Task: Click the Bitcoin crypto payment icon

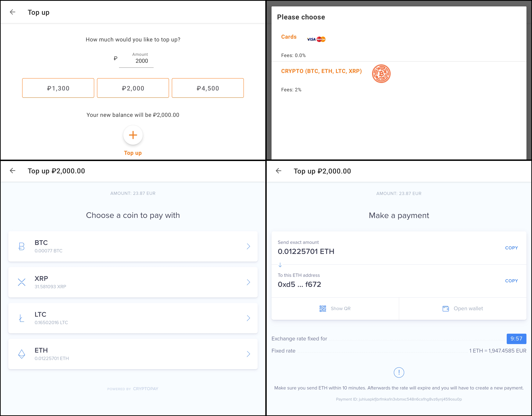Action: coord(381,74)
